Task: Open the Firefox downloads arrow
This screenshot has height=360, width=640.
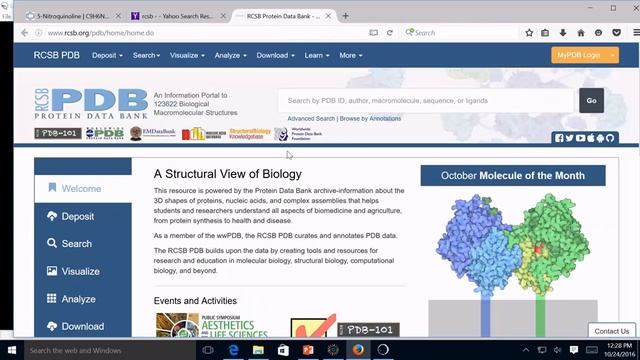Action: point(563,33)
